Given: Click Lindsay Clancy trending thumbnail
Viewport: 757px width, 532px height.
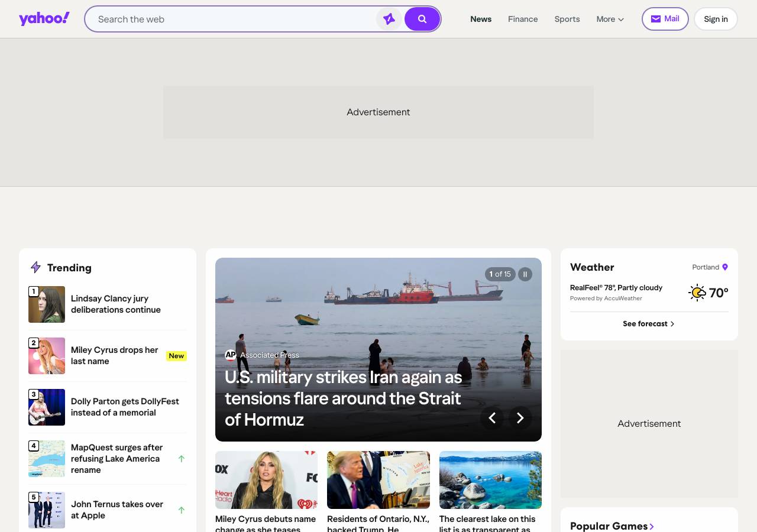Looking at the screenshot, I should (x=47, y=304).
